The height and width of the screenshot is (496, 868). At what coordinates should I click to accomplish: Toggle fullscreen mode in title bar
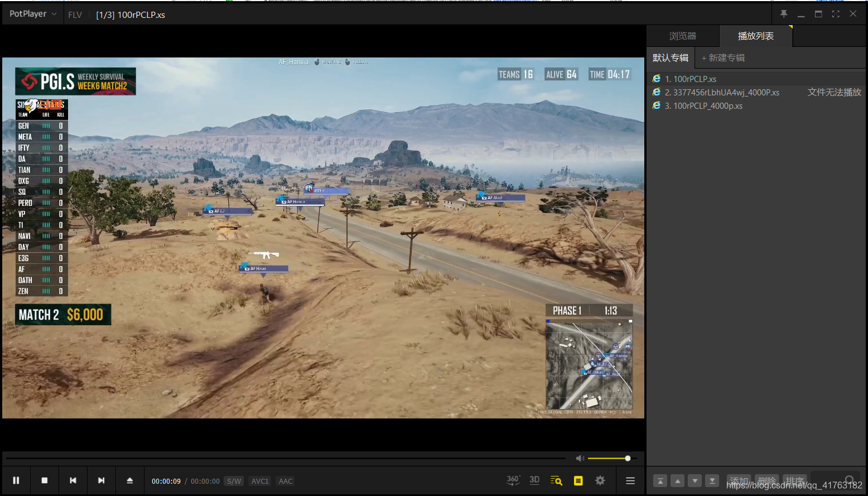point(836,14)
